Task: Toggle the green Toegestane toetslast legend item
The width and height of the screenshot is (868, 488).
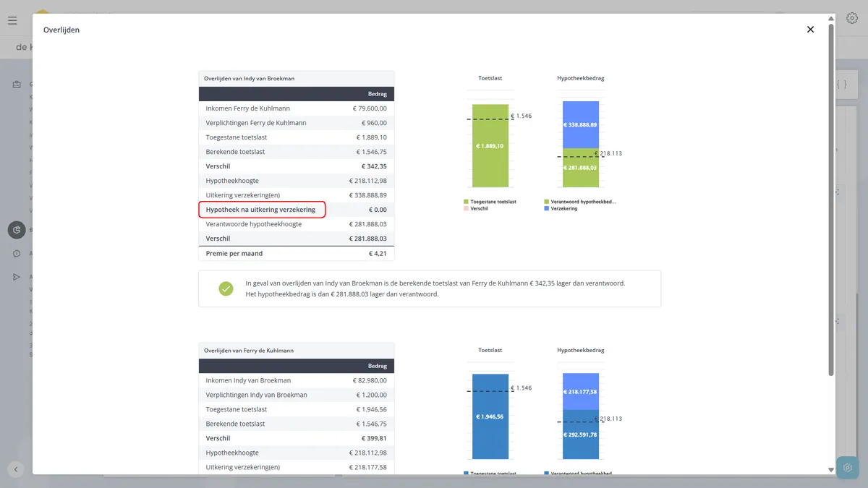Action: [490, 202]
